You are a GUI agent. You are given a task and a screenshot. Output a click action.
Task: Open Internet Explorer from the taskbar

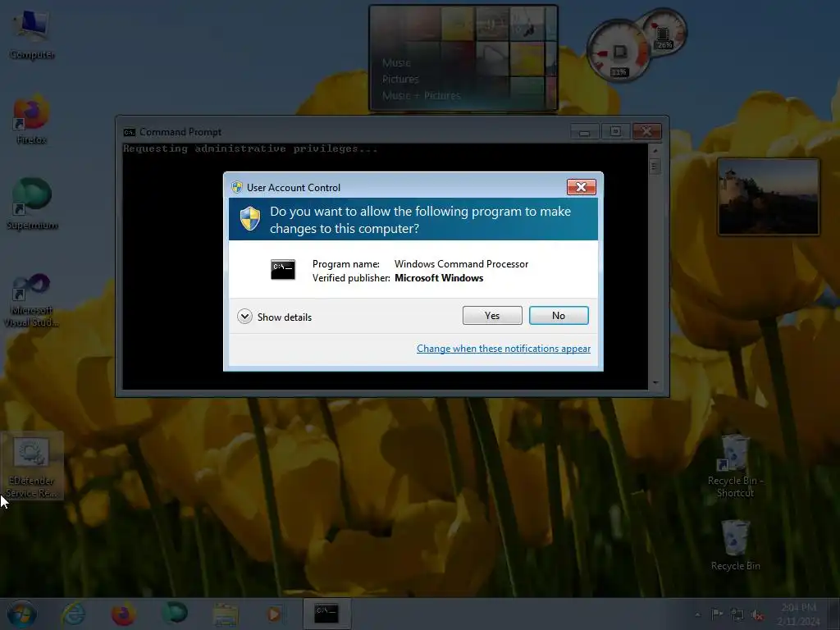coord(73,614)
